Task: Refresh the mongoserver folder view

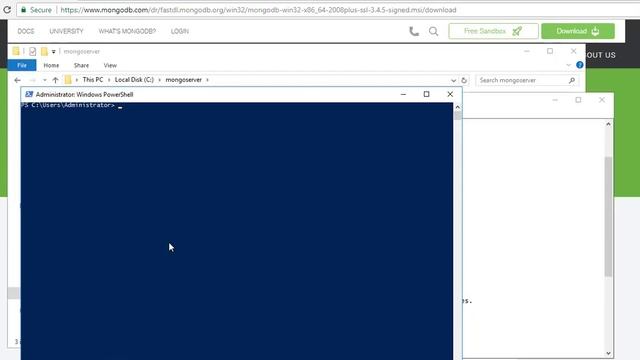Action: (x=464, y=80)
